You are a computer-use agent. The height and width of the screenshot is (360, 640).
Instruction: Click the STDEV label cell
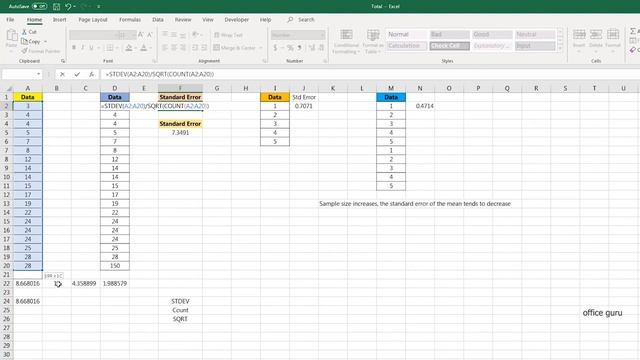coord(180,301)
